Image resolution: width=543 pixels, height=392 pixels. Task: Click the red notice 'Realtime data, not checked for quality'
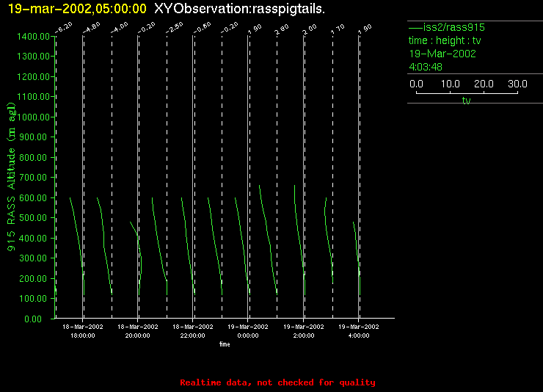(x=277, y=382)
